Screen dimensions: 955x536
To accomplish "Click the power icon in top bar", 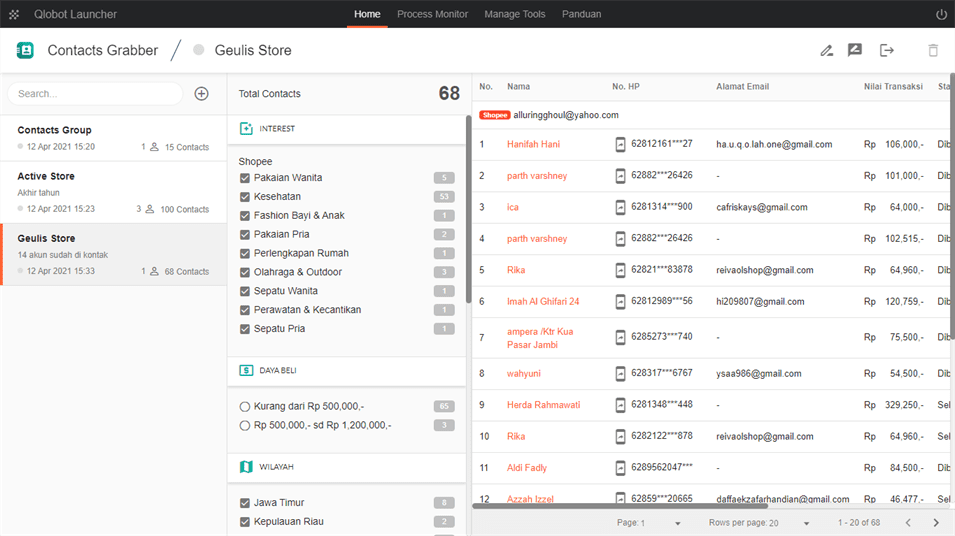I will 941,14.
